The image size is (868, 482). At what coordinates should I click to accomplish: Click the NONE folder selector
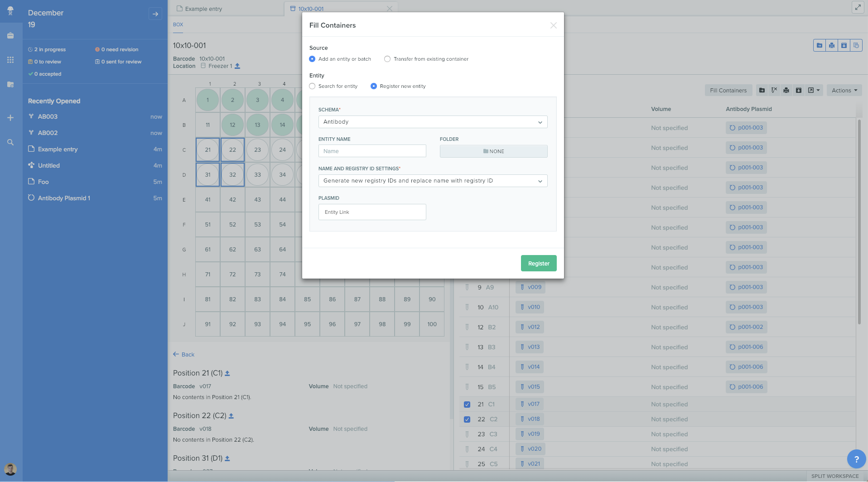click(493, 151)
